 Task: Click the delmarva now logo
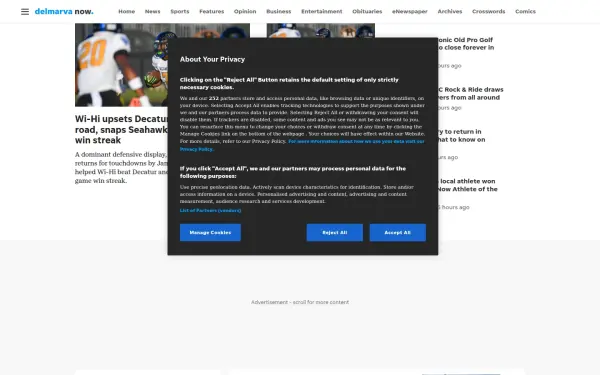click(64, 11)
